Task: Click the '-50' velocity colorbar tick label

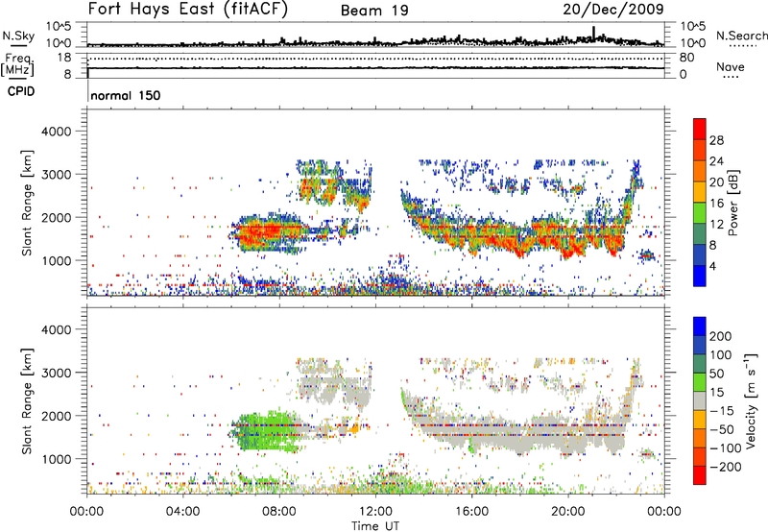Action: click(722, 429)
